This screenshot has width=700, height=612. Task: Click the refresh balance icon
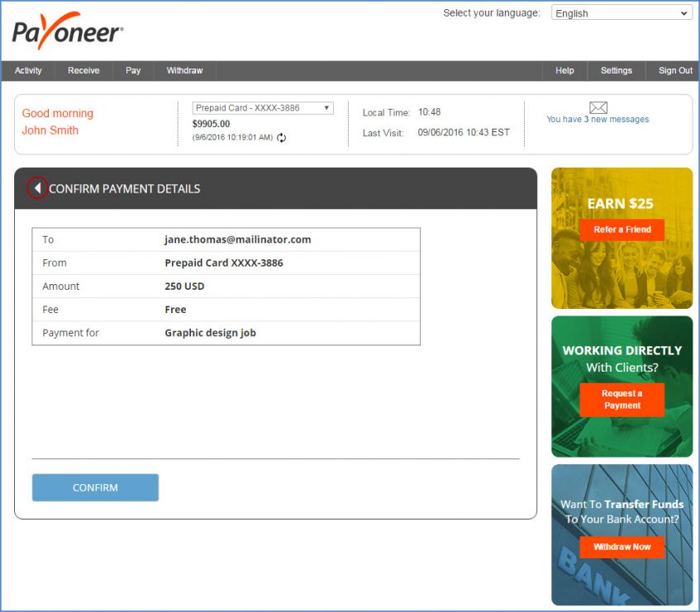(x=281, y=137)
